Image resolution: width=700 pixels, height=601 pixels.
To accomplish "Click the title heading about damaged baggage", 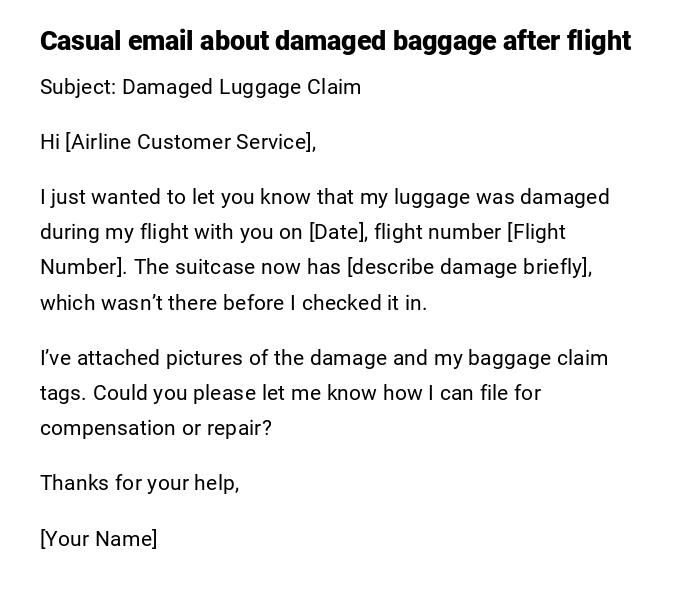I will click(335, 41).
